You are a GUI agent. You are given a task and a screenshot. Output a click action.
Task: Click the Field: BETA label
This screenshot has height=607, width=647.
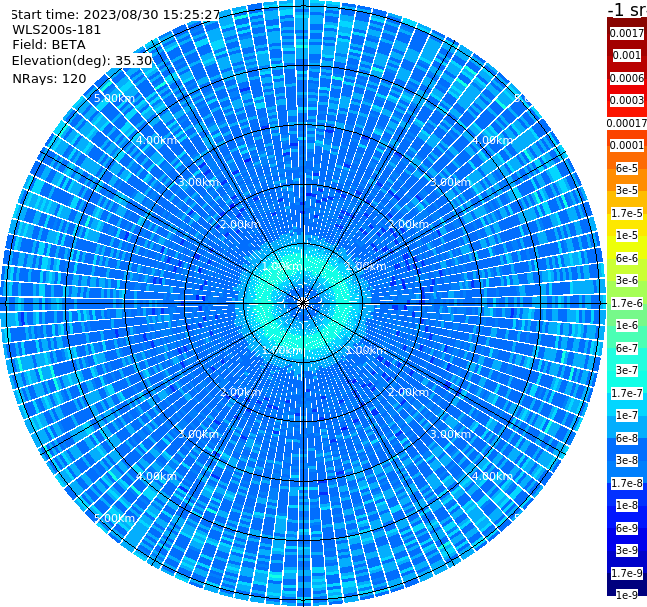coord(49,45)
